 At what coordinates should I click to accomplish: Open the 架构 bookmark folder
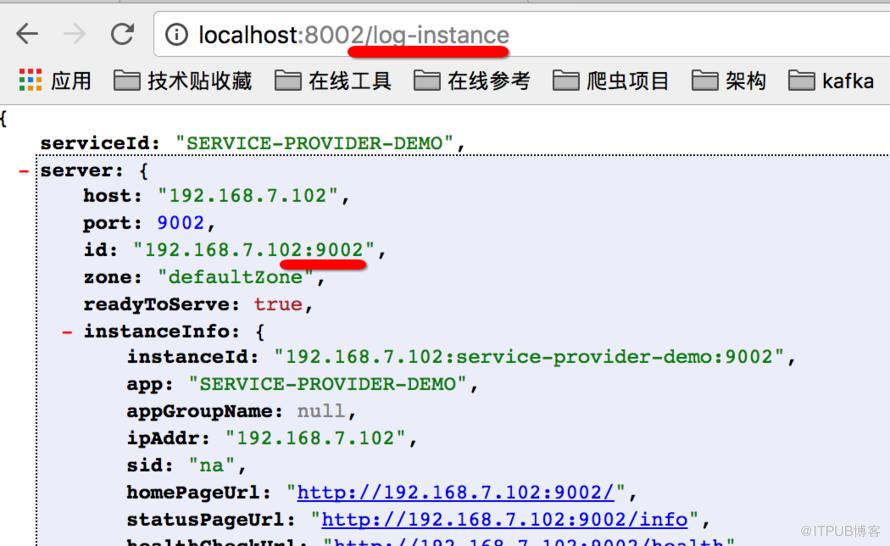point(729,81)
